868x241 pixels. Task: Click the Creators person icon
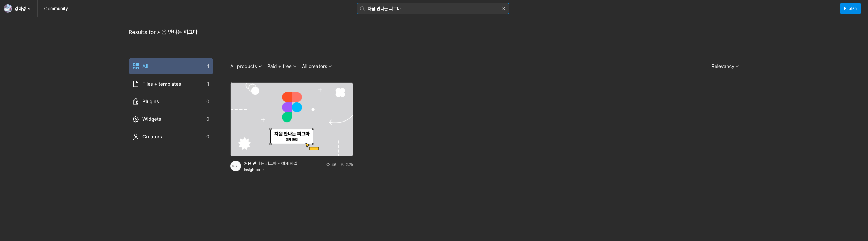pyautogui.click(x=136, y=137)
